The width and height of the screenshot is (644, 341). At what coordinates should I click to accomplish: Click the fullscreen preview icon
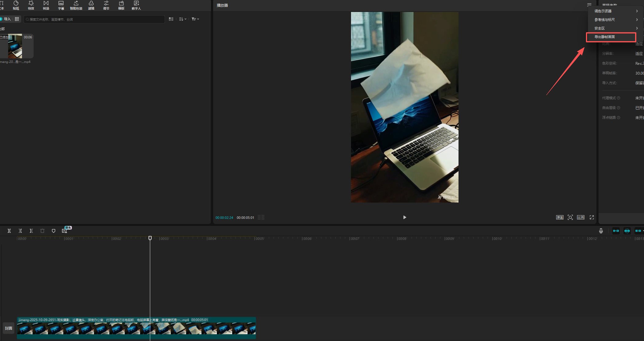(x=592, y=217)
